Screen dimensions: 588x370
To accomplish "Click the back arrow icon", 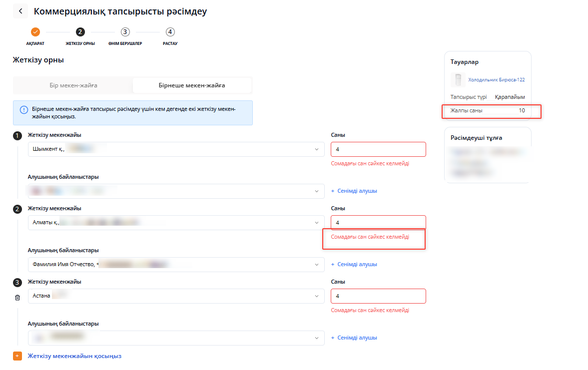I will 20,11.
